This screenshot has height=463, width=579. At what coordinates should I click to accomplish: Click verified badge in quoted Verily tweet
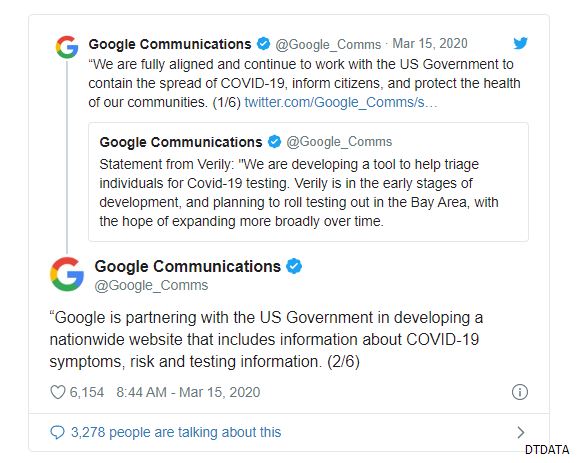click(274, 142)
